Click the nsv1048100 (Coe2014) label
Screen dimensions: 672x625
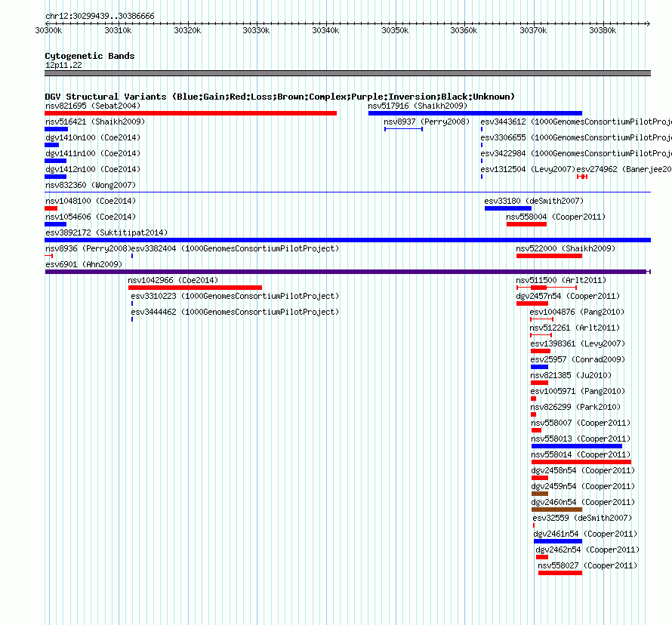coord(91,201)
